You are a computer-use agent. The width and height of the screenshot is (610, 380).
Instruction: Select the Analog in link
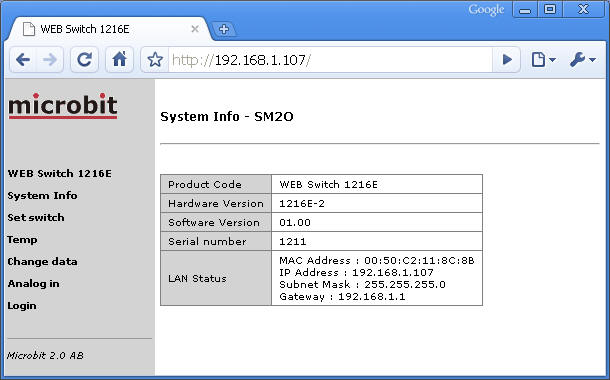[x=33, y=284]
